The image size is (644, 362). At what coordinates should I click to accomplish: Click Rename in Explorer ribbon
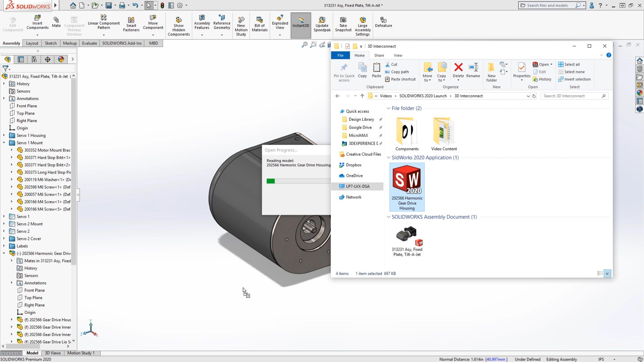click(473, 70)
